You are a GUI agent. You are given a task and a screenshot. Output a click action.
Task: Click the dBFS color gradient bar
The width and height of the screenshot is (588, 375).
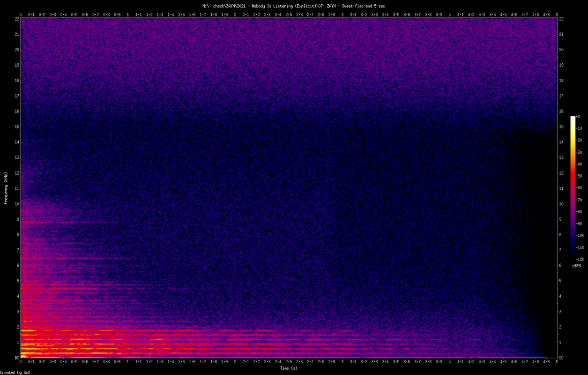[x=573, y=187]
